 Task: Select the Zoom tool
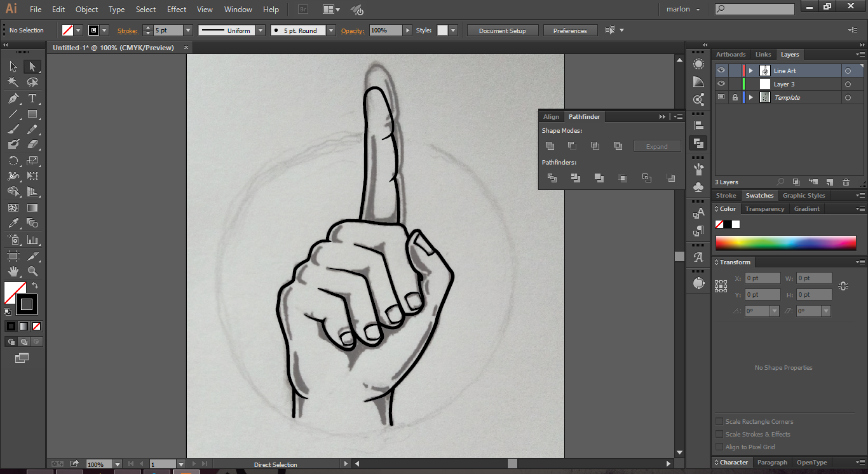pos(32,272)
